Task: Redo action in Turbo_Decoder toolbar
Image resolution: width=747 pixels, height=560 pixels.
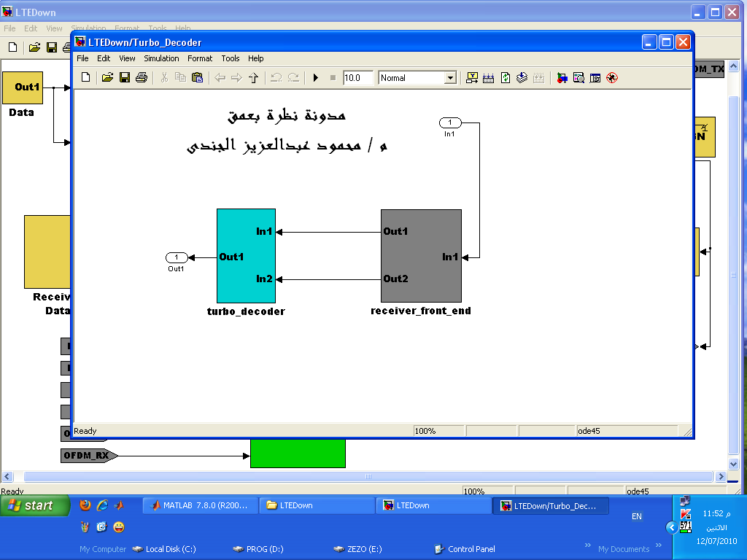Action: pyautogui.click(x=293, y=77)
